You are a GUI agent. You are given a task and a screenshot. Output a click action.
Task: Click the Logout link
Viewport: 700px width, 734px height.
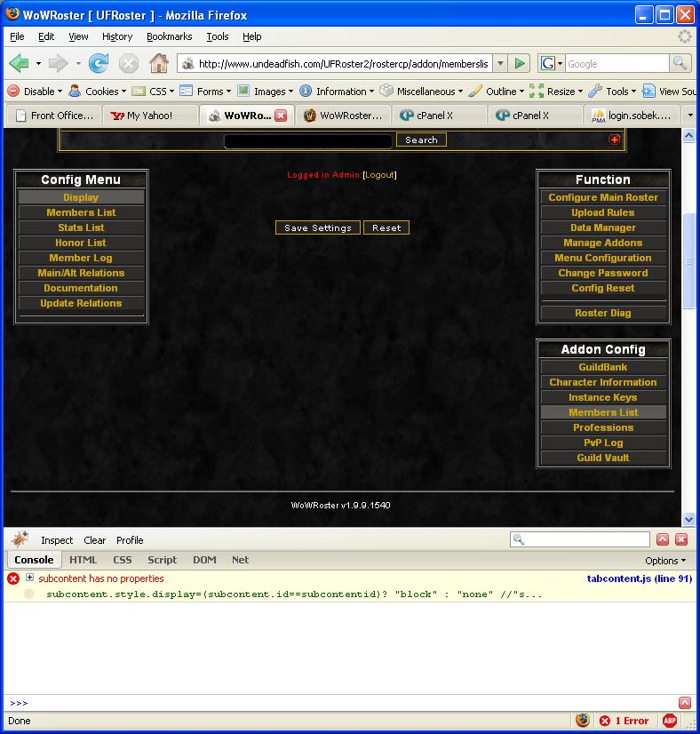pyautogui.click(x=379, y=174)
